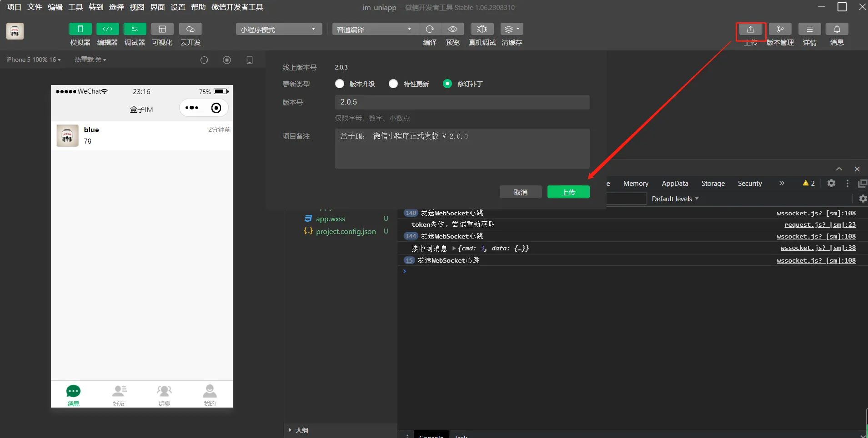
Task: Click the Preview (预览) eye icon
Action: (x=452, y=30)
